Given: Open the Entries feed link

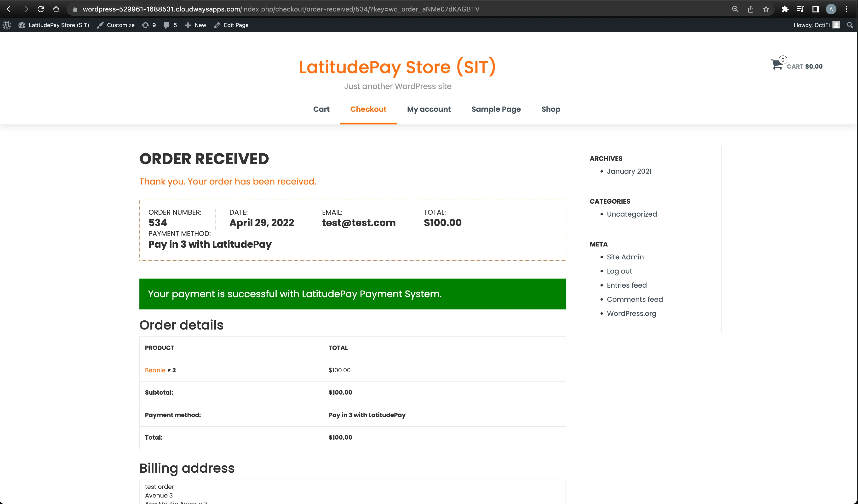Looking at the screenshot, I should (x=626, y=285).
